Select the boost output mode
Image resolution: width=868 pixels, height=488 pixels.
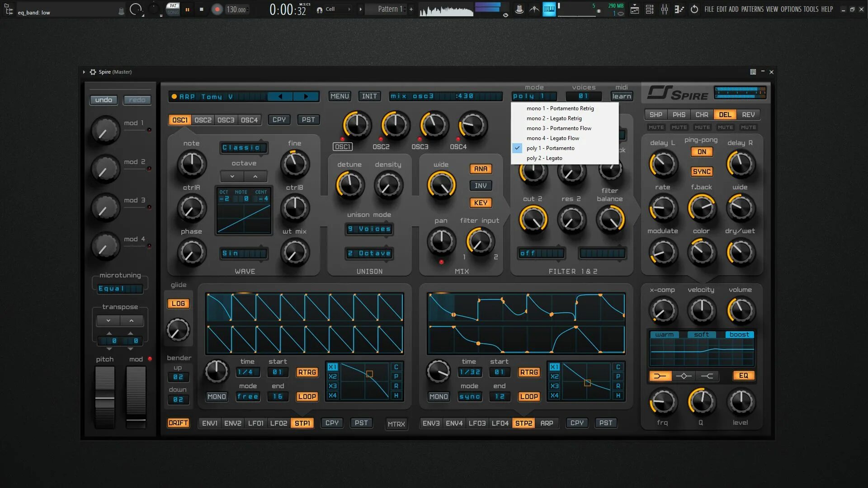tap(739, 335)
